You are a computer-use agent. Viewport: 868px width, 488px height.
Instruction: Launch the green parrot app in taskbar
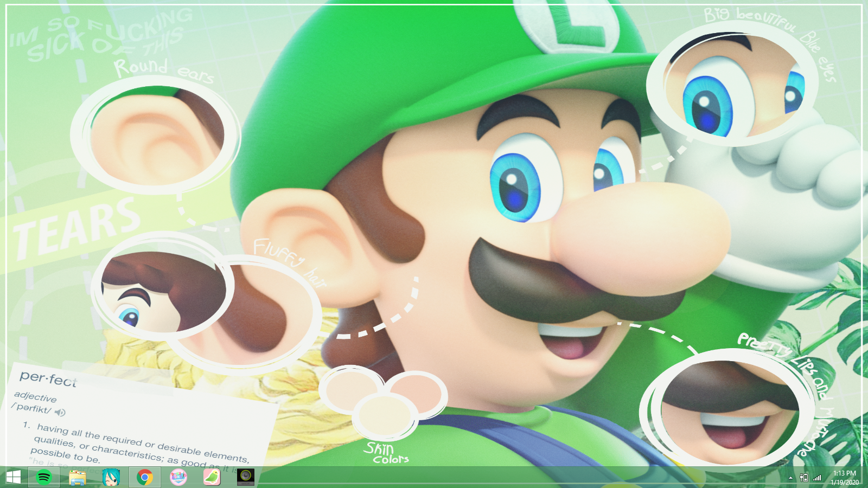point(212,477)
